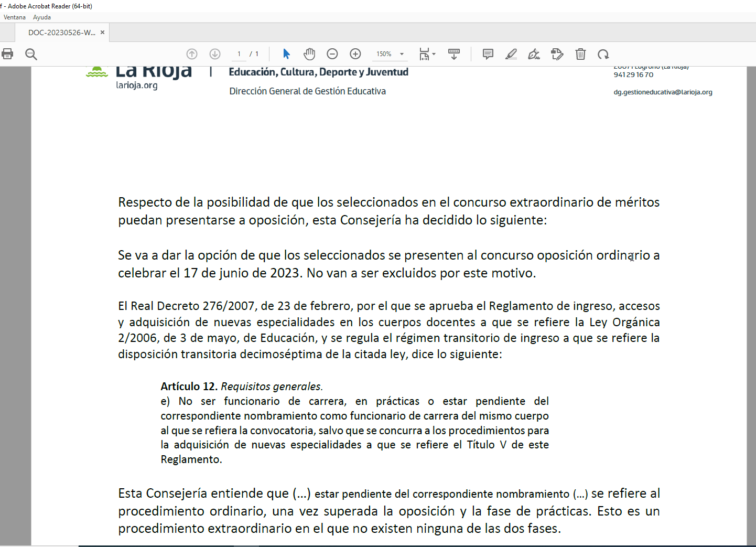756x547 pixels.
Task: Rotate the page view clockwise
Action: 603,54
